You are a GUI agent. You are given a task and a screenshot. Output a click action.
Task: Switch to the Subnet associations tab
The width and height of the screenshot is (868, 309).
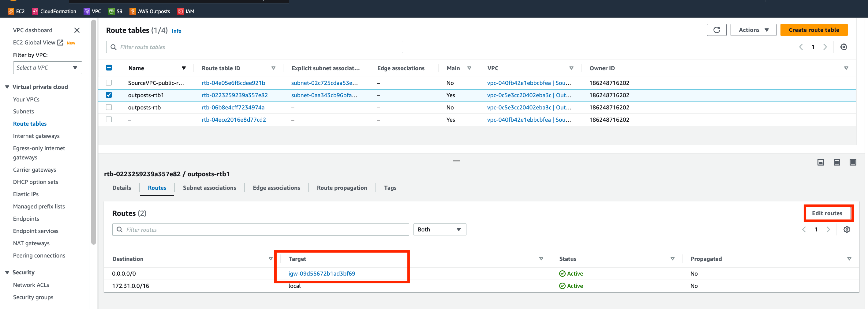click(209, 188)
